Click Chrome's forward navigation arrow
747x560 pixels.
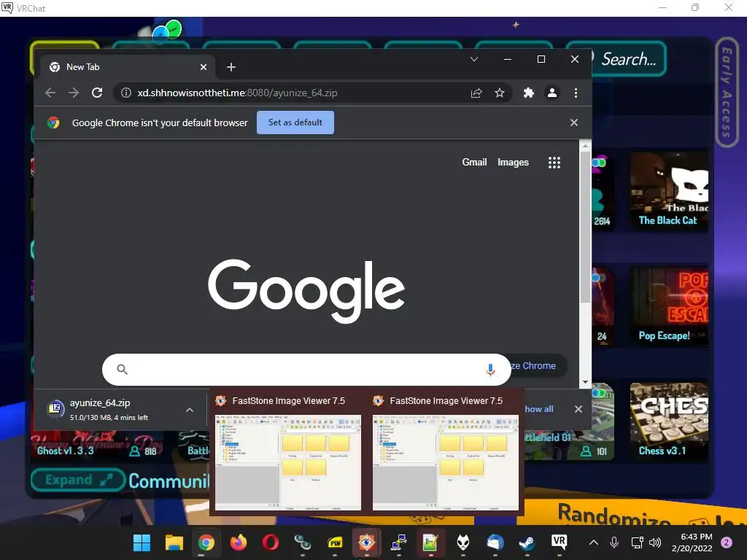tap(74, 93)
